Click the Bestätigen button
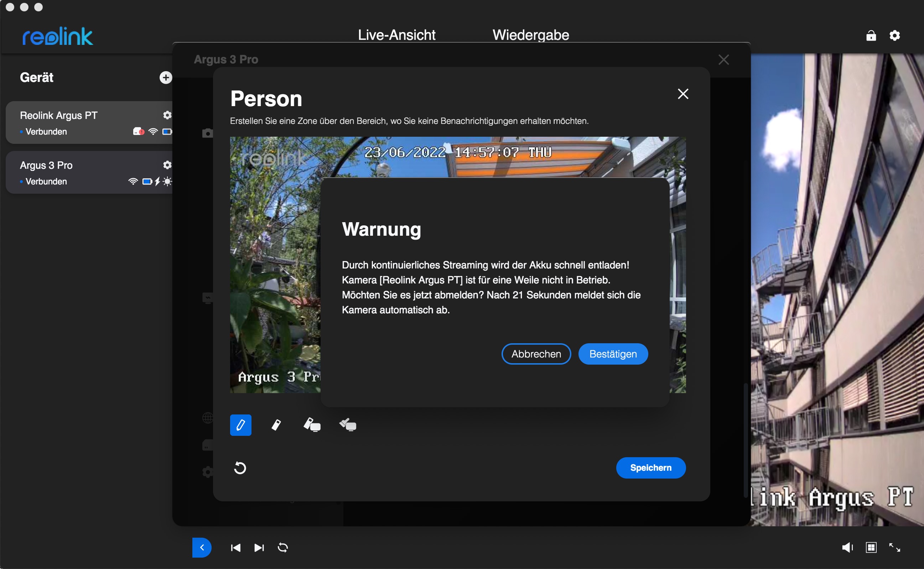Screen dimensions: 924x569 click(613, 354)
